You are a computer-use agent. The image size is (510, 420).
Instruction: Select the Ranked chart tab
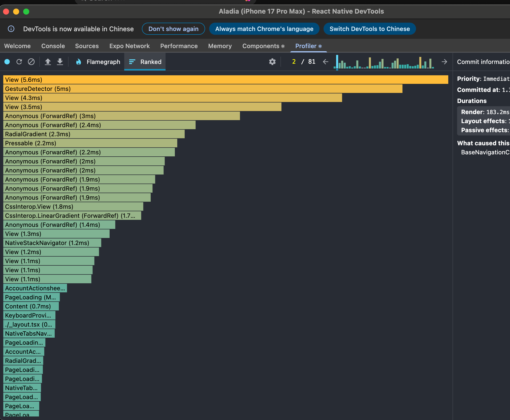point(145,62)
